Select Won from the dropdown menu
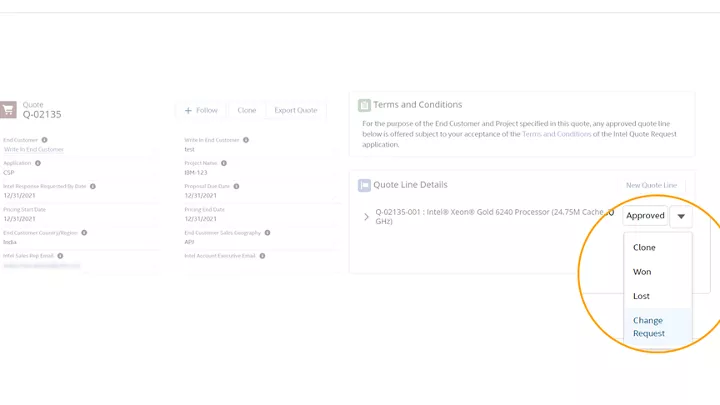Screen dimensions: 720x405 [658, 272]
